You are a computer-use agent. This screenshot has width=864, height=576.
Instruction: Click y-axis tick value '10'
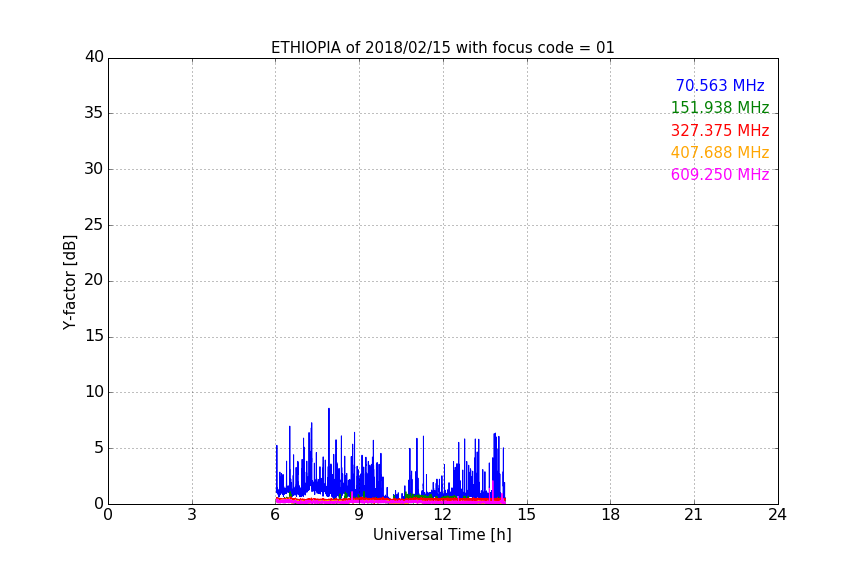[94, 392]
